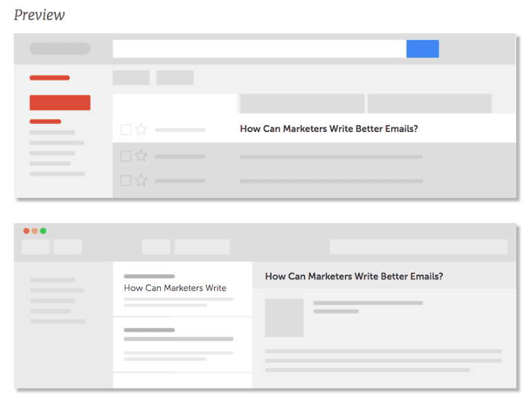Viewport: 532px width, 399px height.
Task: Star the How Can Marketers Write Better Emails row
Action: point(141,129)
